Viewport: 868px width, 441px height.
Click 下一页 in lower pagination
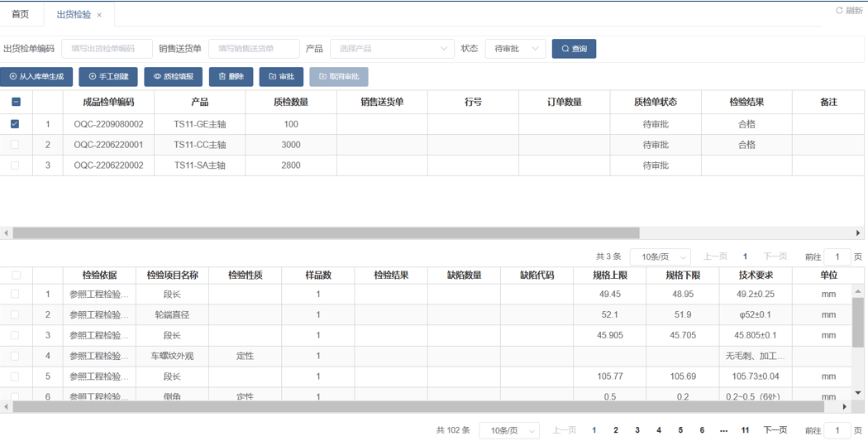775,430
